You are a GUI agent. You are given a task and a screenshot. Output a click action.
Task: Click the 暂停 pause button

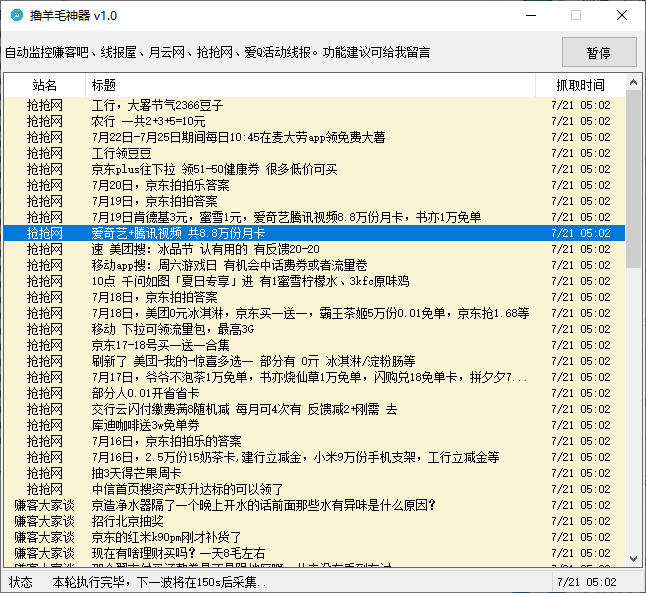[x=599, y=52]
